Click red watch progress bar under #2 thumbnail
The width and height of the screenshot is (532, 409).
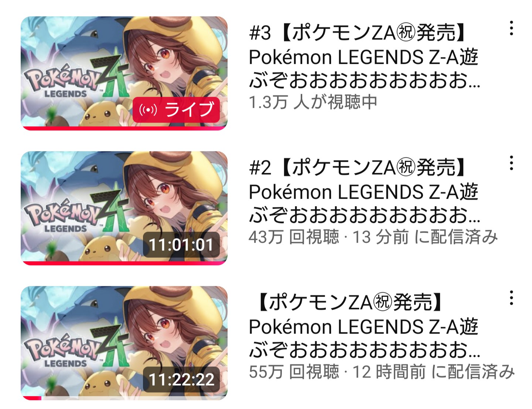coord(124,263)
